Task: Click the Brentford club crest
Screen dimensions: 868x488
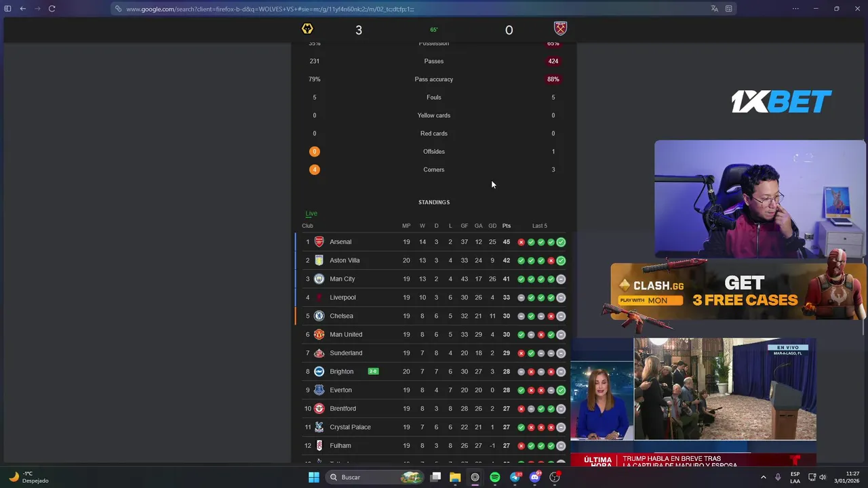Action: pyautogui.click(x=319, y=409)
